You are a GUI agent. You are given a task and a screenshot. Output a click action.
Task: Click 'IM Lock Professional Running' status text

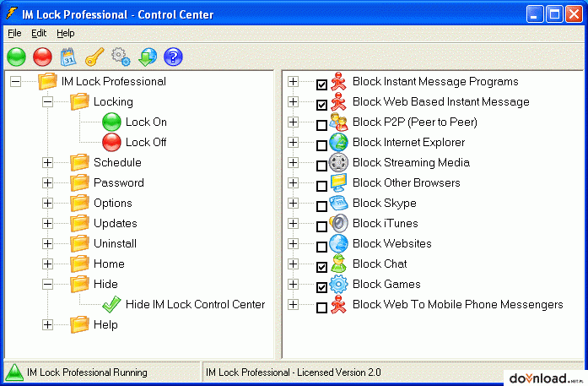pyautogui.click(x=87, y=372)
